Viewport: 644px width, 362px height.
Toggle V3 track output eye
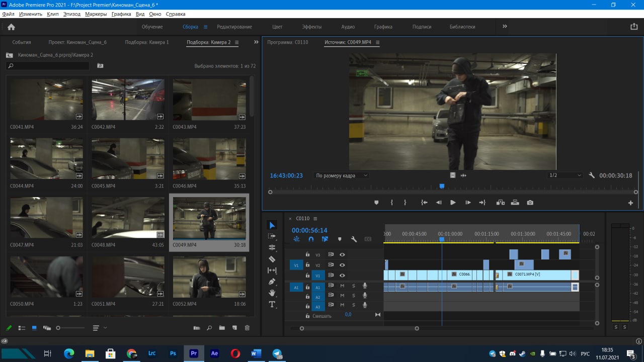click(x=342, y=254)
